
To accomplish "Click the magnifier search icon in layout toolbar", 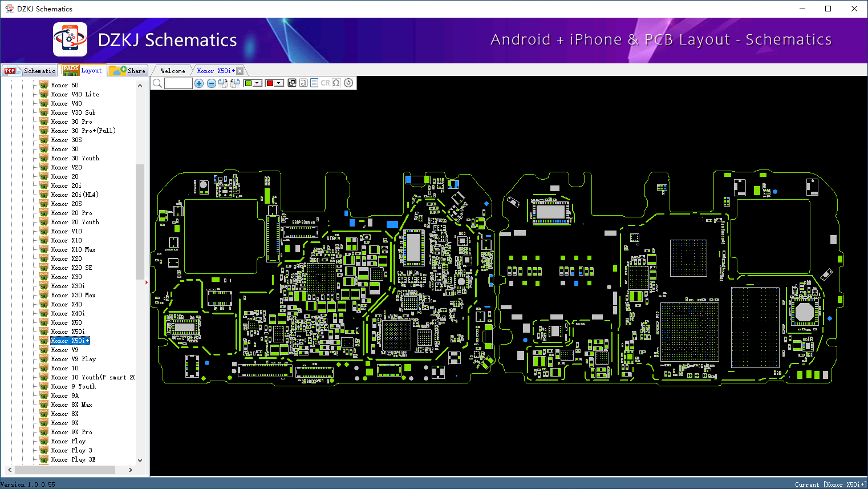I will 157,83.
